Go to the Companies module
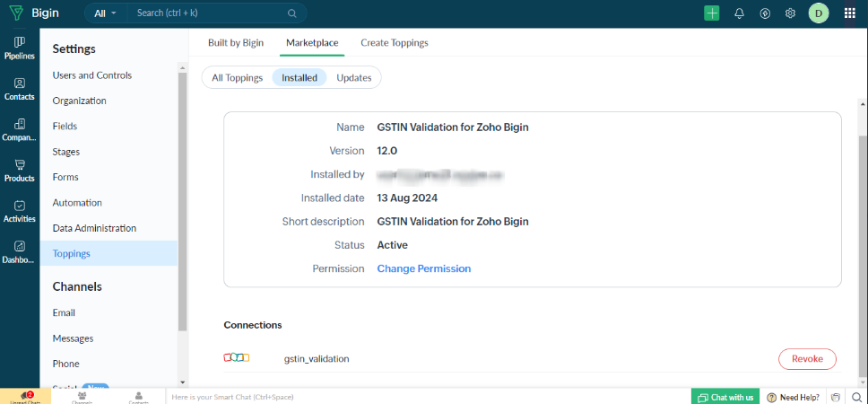868x404 pixels. coord(20,130)
